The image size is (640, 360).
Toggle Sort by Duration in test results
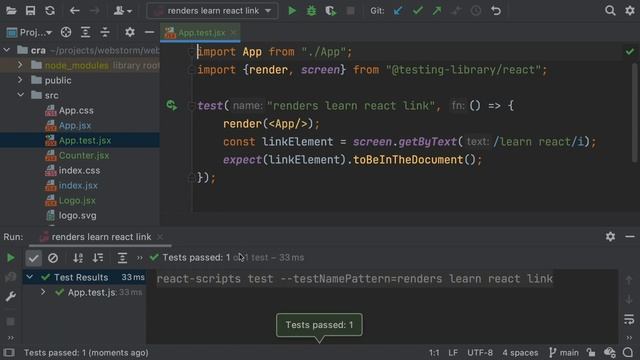(x=98, y=258)
